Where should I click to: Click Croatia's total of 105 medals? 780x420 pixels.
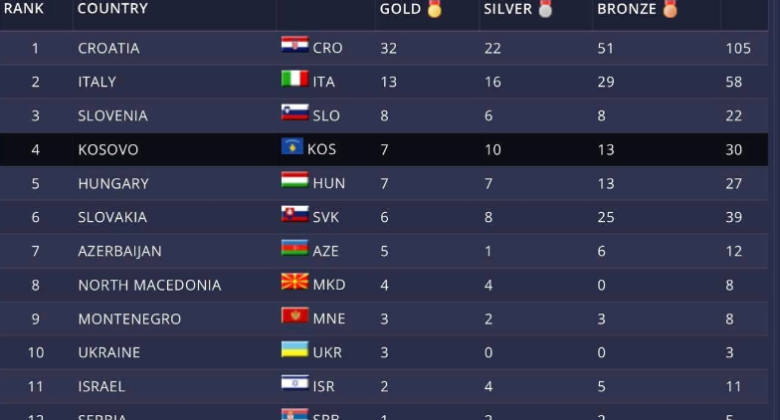(738, 48)
